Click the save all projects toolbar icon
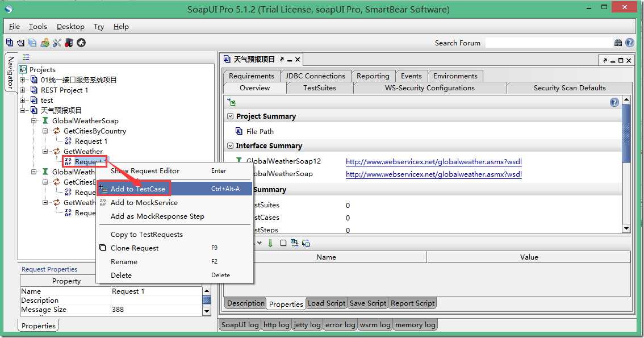 [x=32, y=43]
